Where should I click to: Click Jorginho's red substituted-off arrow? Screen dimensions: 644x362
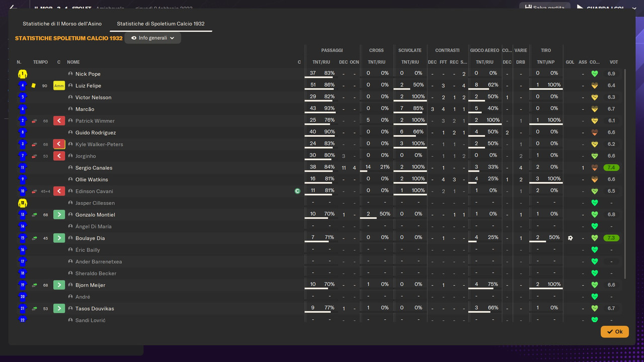tap(59, 156)
